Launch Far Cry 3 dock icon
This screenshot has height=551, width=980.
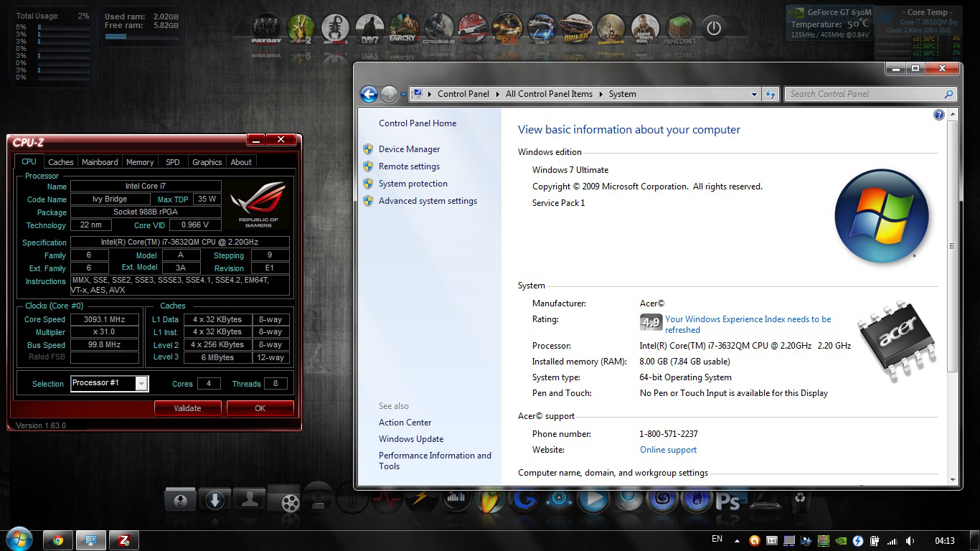403,29
